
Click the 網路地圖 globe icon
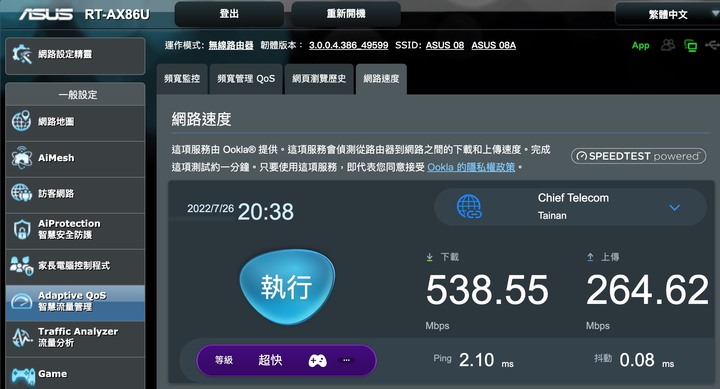(21, 121)
